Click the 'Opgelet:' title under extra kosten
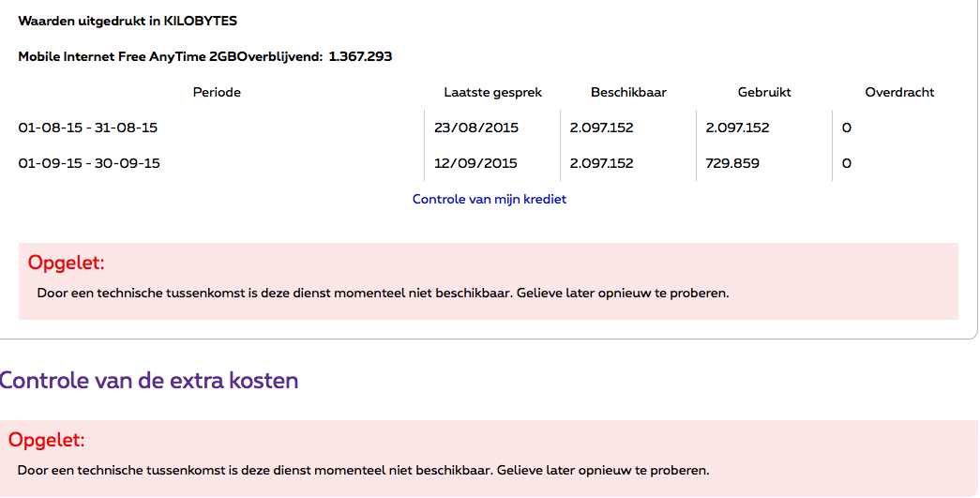The image size is (980, 498). (47, 440)
